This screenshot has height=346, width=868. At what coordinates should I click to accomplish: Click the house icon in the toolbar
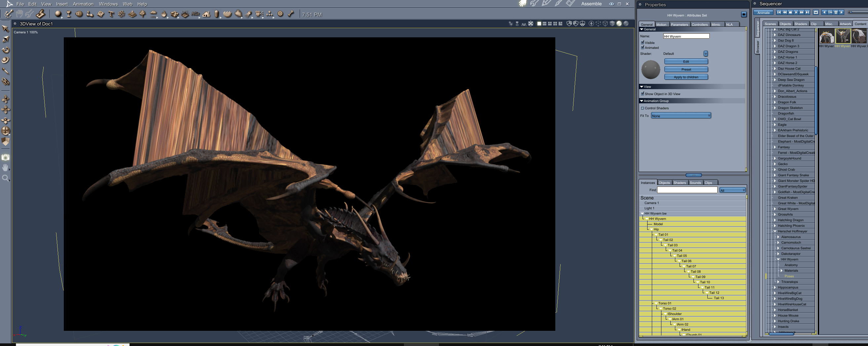click(206, 14)
